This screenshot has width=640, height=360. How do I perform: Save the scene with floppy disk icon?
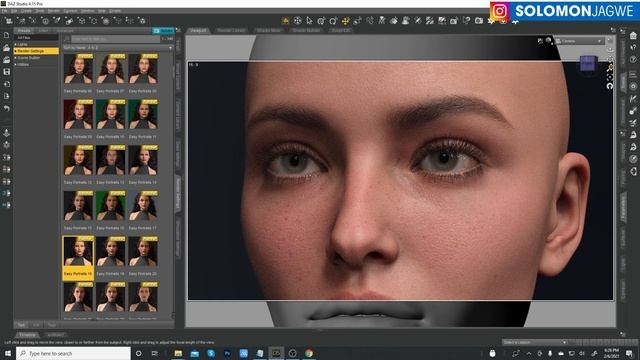[7, 72]
